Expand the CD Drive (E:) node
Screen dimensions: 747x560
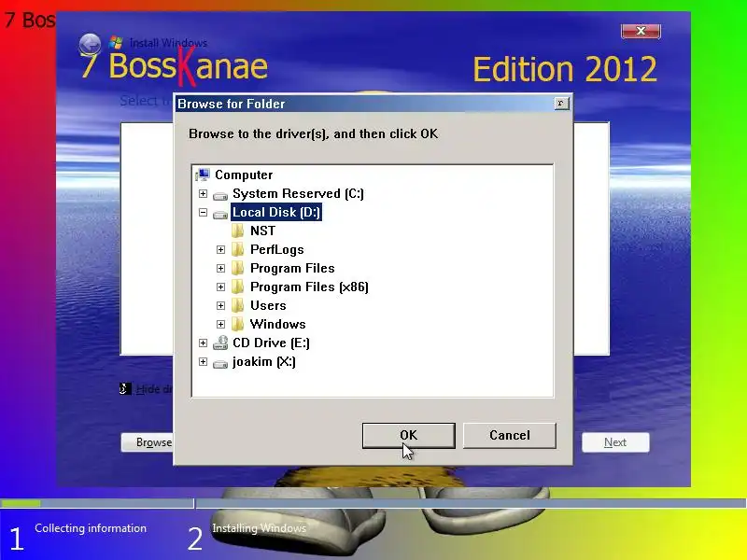[x=203, y=343]
